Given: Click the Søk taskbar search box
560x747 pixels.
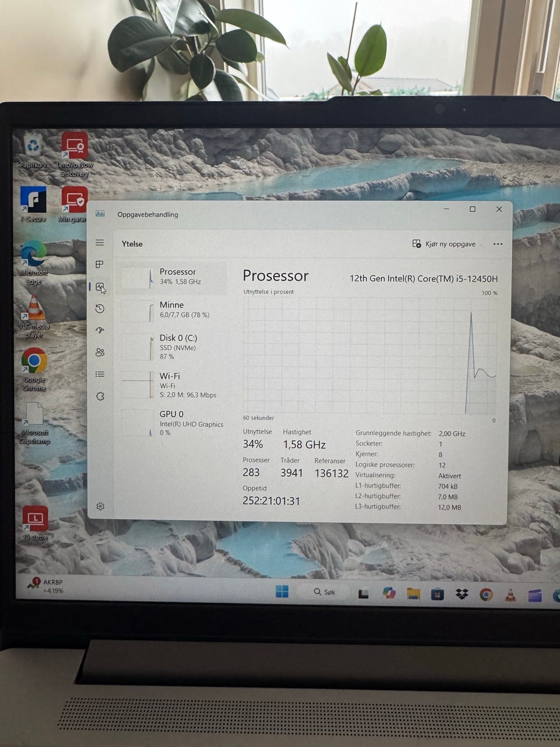Looking at the screenshot, I should click(325, 592).
